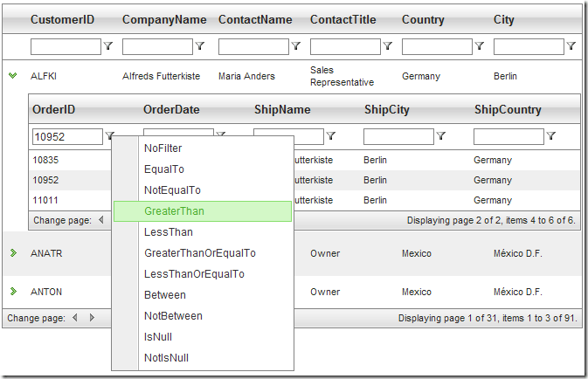Click the ShipCountry column filter icon
The height and width of the screenshot is (379, 588).
click(551, 136)
